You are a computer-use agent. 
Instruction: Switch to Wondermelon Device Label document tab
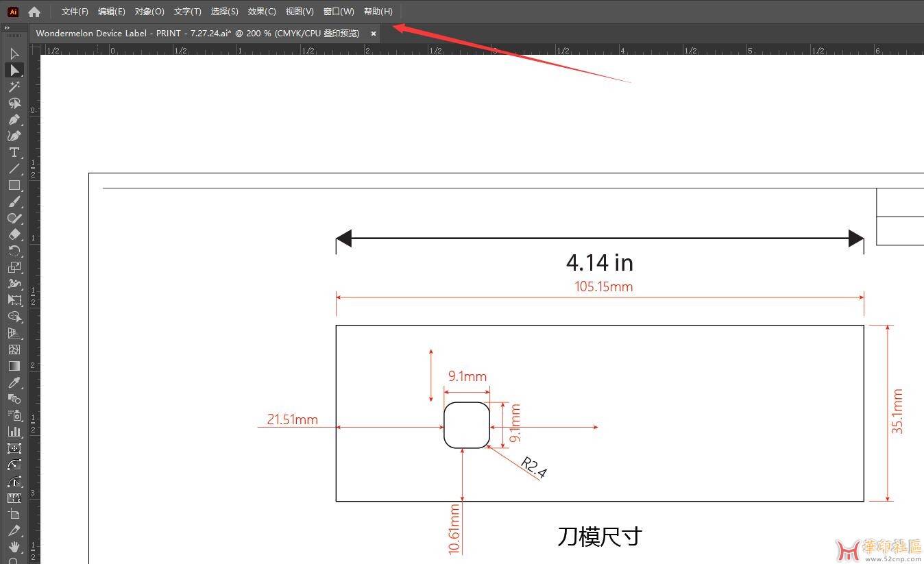click(197, 33)
